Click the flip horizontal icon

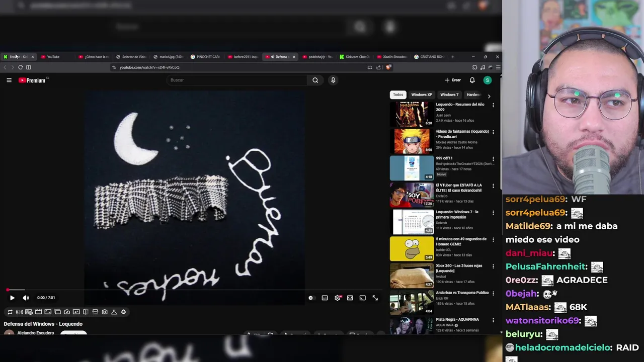(x=86, y=312)
